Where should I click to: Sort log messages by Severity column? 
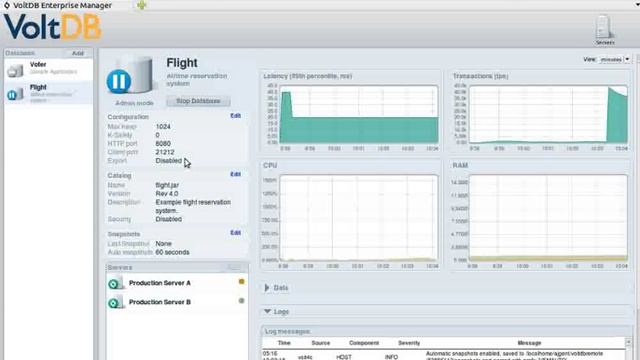pos(409,343)
